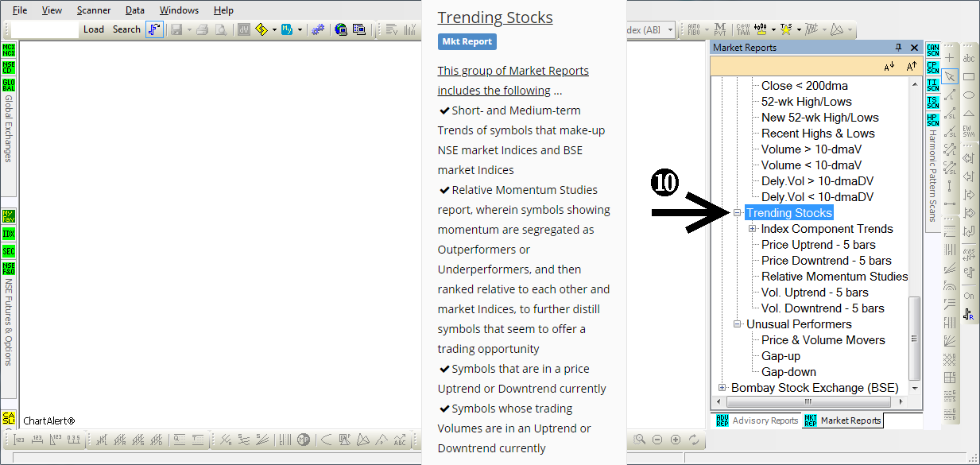Switch to the Market Reports tab

(x=842, y=420)
